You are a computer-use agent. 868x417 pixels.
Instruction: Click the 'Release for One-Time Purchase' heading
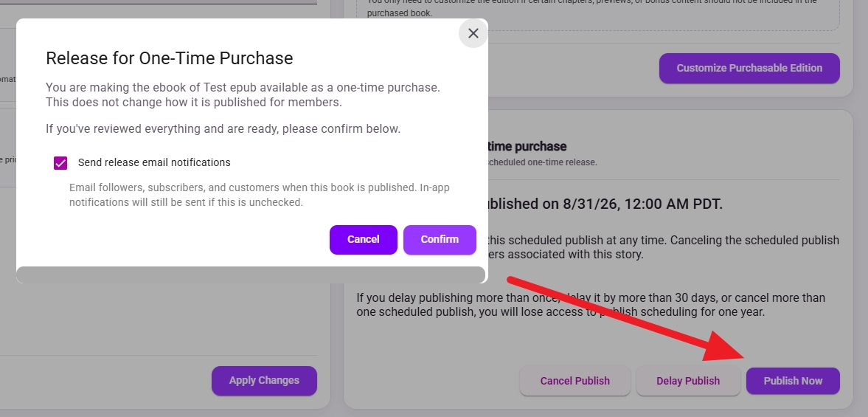click(170, 58)
